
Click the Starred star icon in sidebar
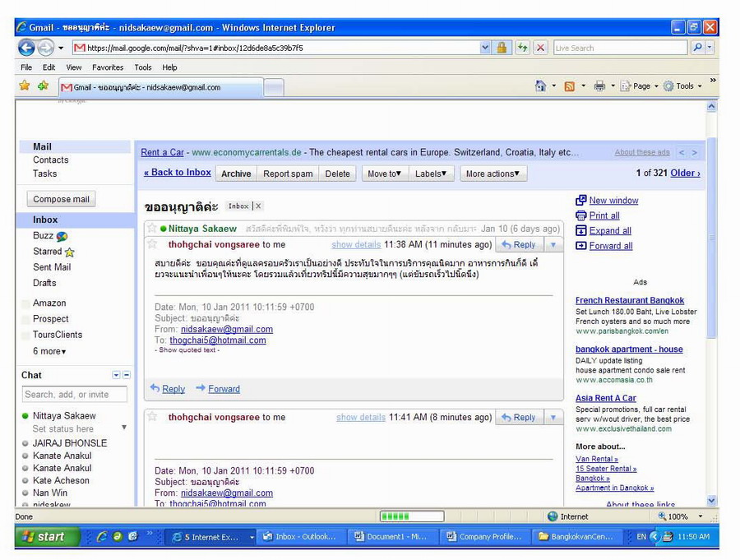click(x=69, y=252)
